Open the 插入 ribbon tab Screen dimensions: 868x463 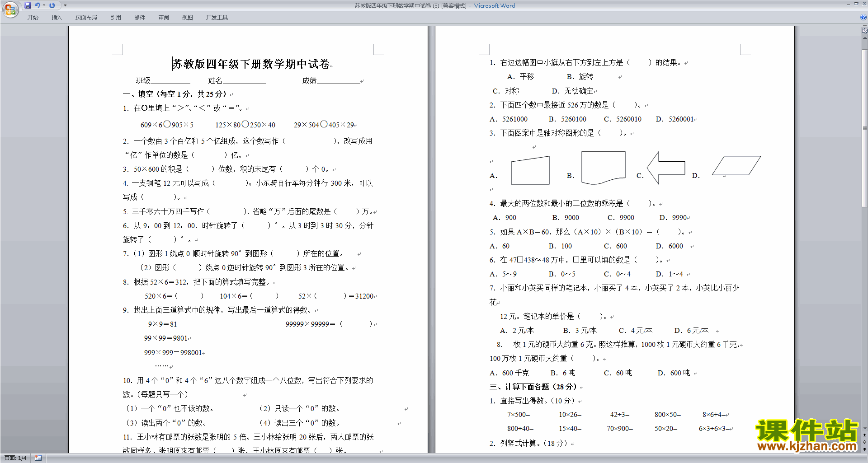click(x=57, y=18)
